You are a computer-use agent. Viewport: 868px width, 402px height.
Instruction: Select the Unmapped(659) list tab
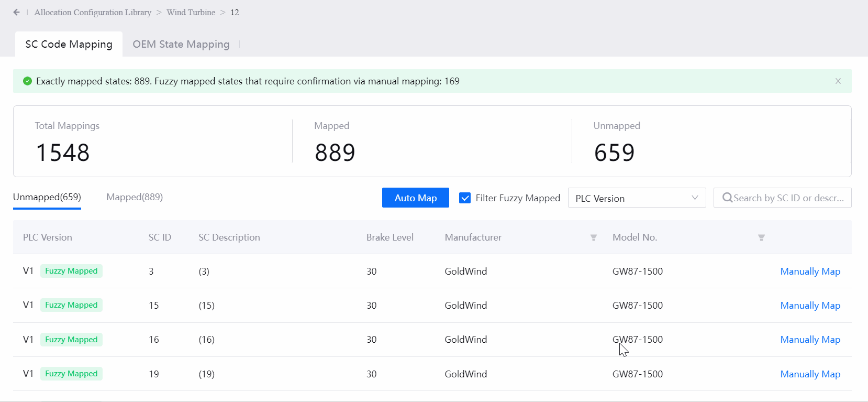point(47,197)
